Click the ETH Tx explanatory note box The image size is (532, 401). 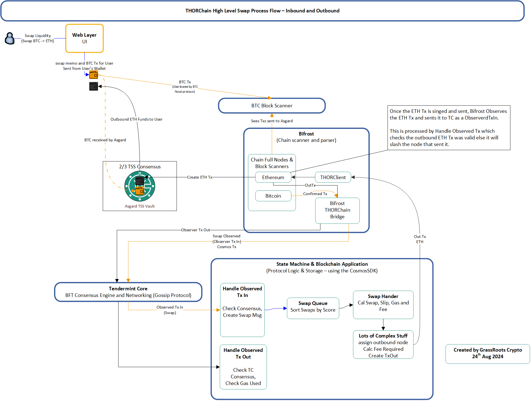[x=449, y=128]
